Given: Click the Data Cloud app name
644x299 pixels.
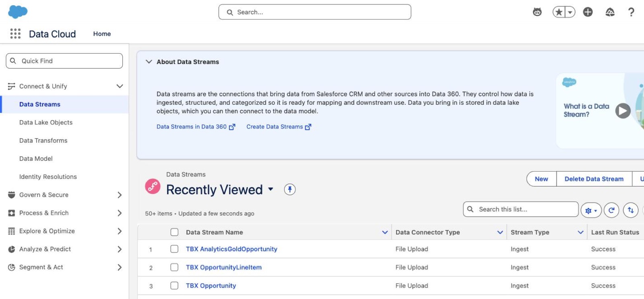Looking at the screenshot, I should 52,34.
